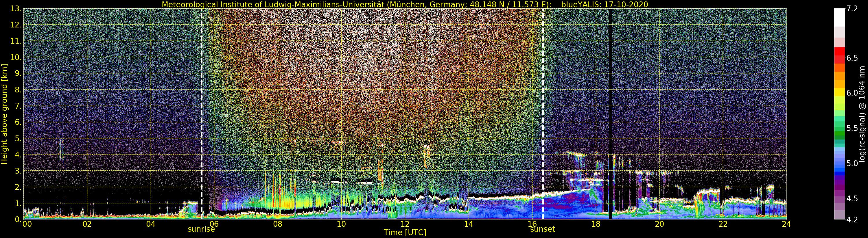Click the height tick label '11.'
868x238 pixels.
16,41
